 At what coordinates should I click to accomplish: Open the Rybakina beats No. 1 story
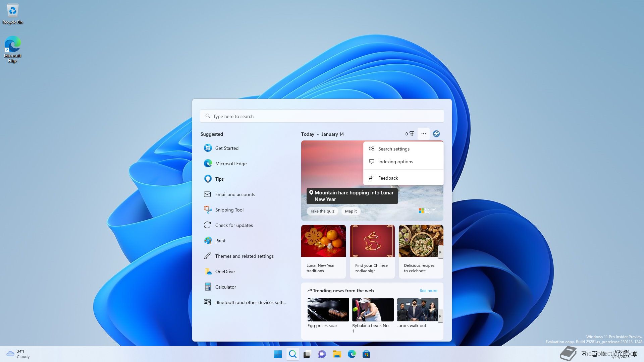click(x=373, y=316)
